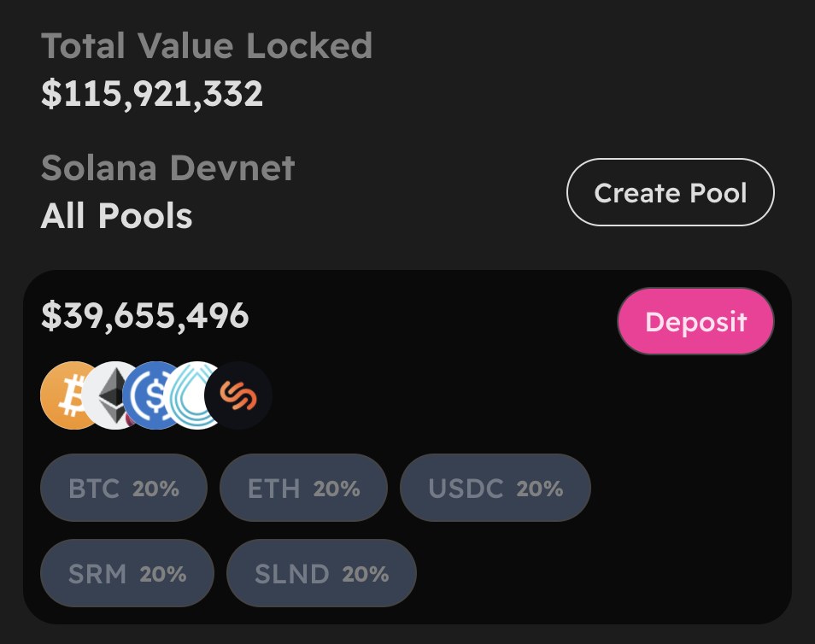Expand the Solana Devnet network selector
The image size is (815, 644).
click(x=167, y=168)
